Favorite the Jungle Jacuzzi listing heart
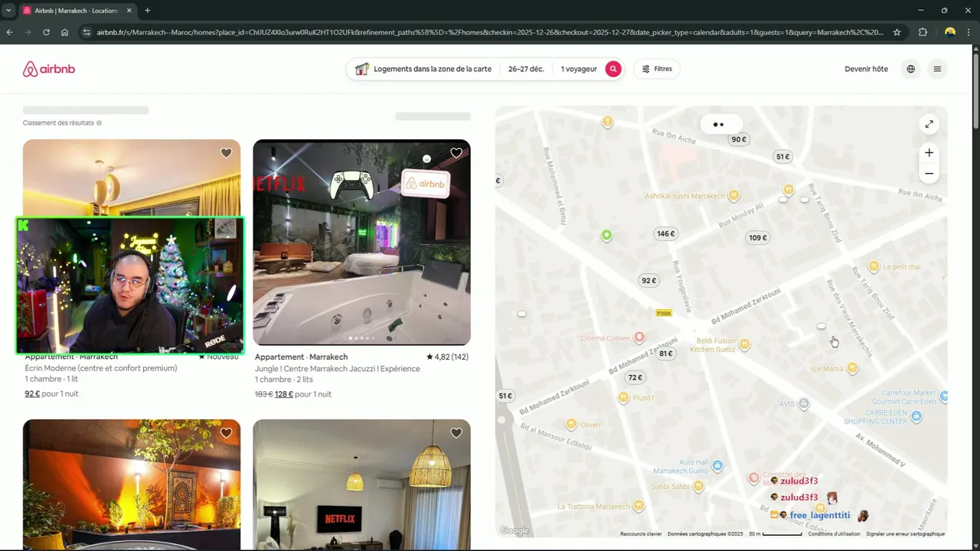Screen dimensions: 980x551 click(x=456, y=153)
